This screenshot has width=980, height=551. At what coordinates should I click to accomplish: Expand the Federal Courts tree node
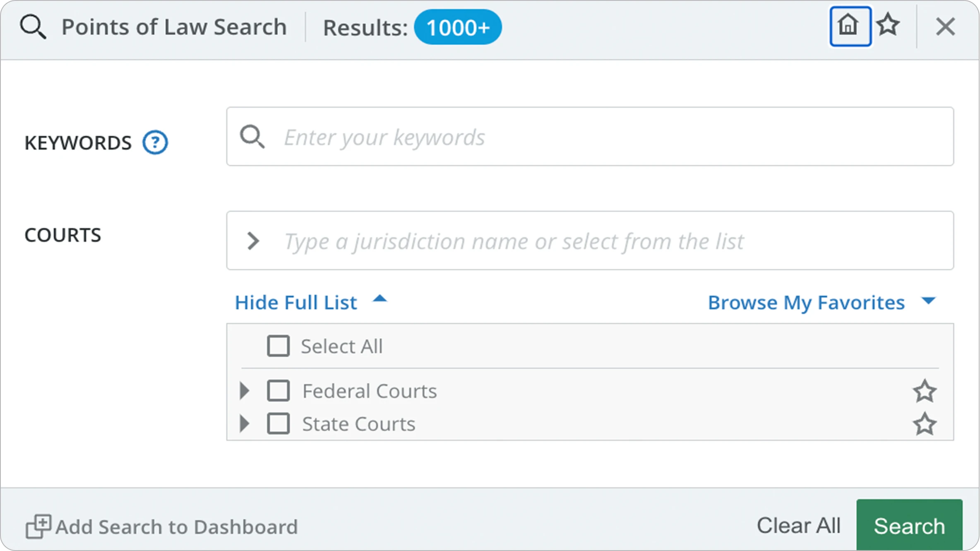pos(245,390)
